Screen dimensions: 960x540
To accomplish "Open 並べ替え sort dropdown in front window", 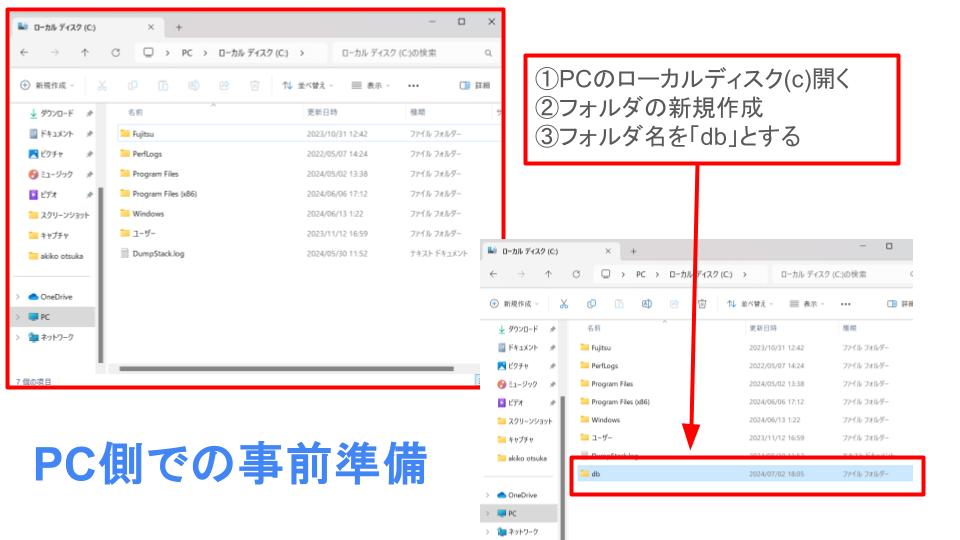I will (750, 304).
